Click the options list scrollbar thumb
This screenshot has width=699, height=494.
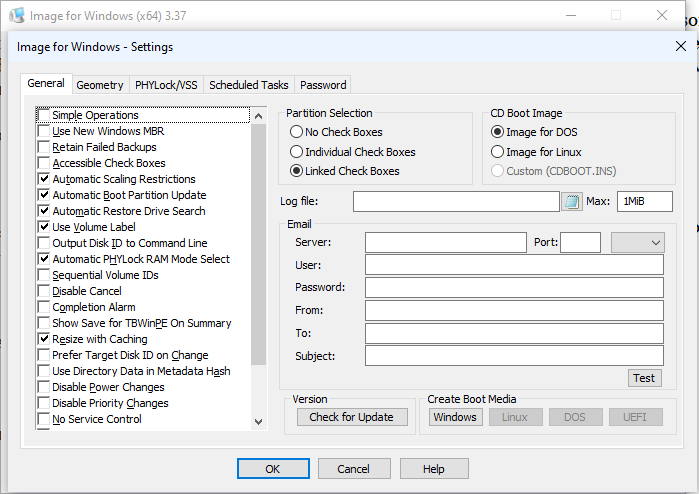pos(259,244)
